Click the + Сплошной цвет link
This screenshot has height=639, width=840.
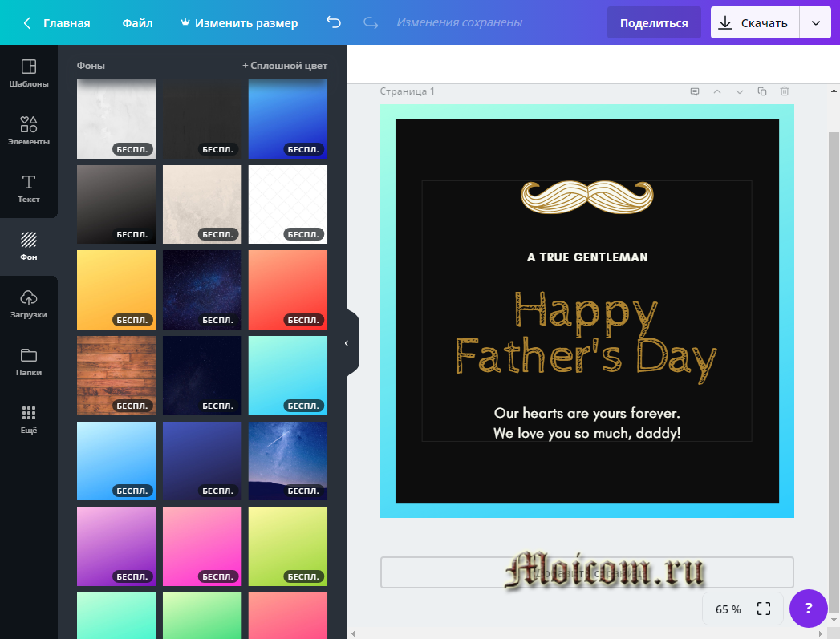point(285,66)
